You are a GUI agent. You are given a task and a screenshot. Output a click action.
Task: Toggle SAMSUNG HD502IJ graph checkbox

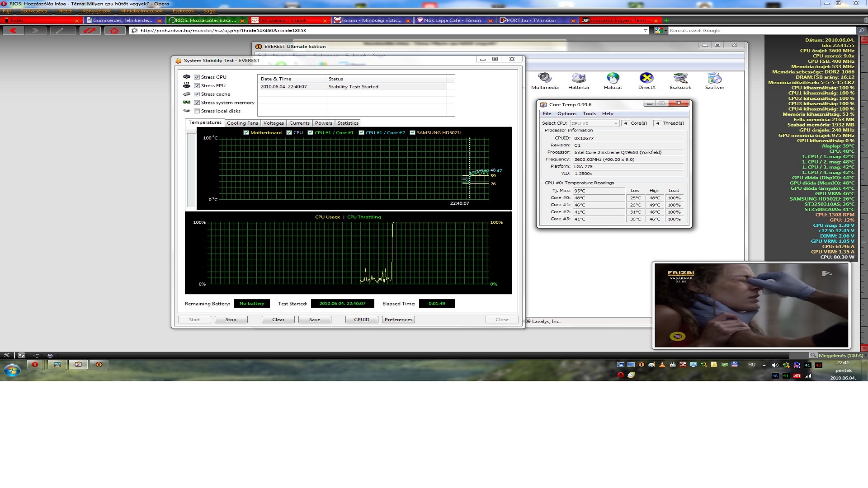(x=412, y=133)
